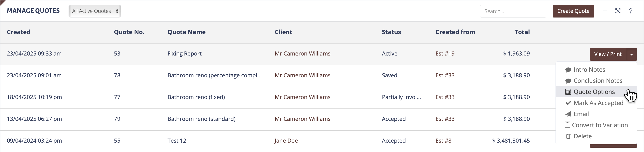Open the All Active Quotes dropdown
This screenshot has height=152, width=644.
click(95, 11)
